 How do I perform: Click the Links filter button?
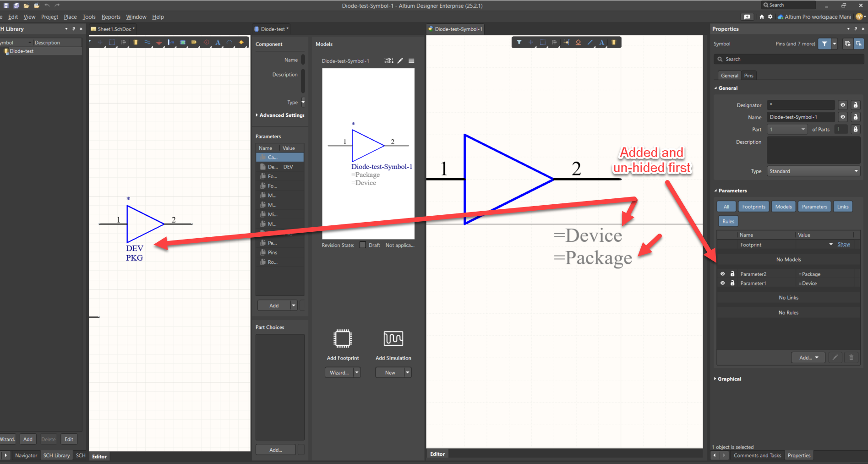pyautogui.click(x=843, y=207)
